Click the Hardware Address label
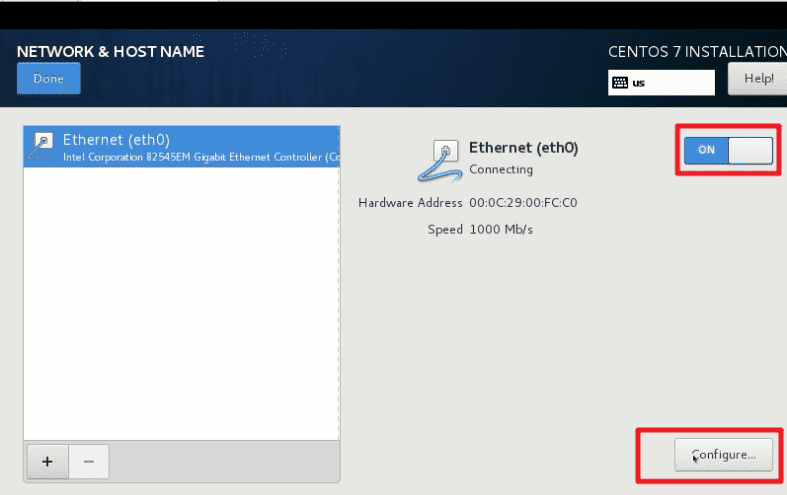This screenshot has height=495, width=787. [410, 203]
